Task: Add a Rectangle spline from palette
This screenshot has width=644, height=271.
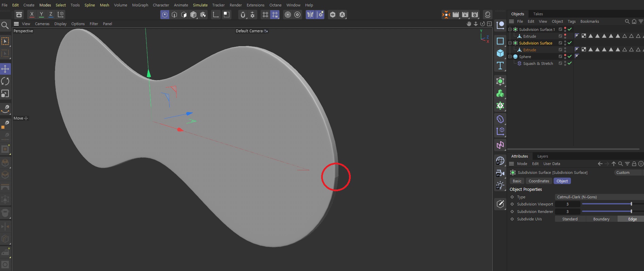Action: [x=500, y=41]
